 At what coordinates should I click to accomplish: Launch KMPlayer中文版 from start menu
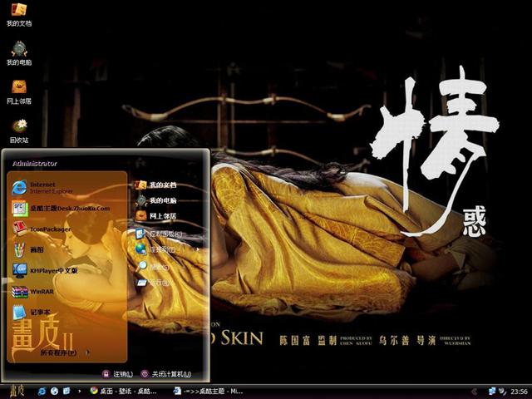45,270
